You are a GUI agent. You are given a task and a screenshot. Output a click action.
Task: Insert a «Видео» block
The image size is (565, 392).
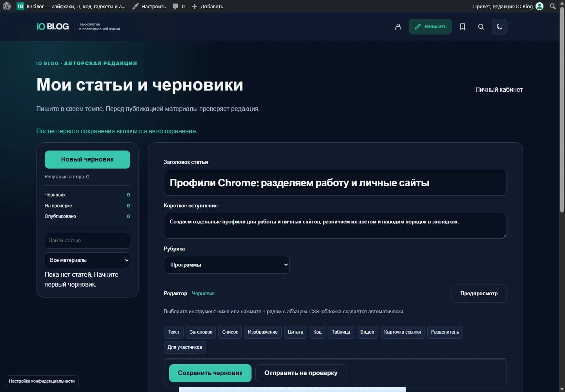click(367, 332)
